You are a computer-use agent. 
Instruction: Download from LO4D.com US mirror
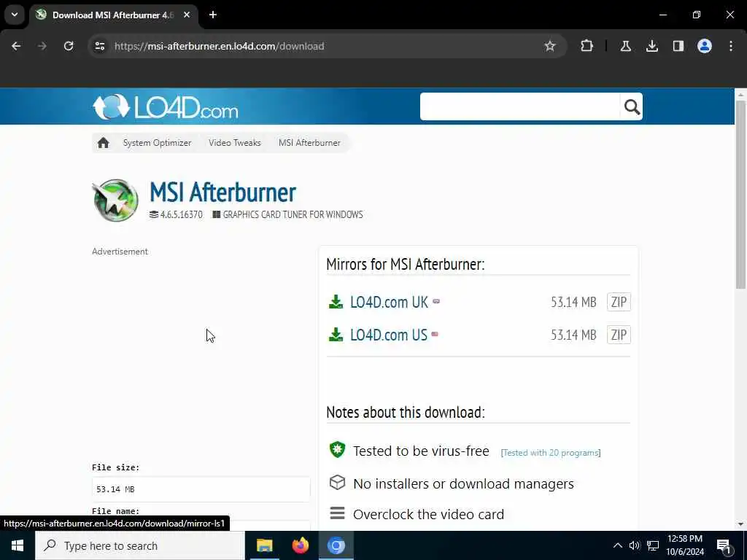tap(388, 335)
